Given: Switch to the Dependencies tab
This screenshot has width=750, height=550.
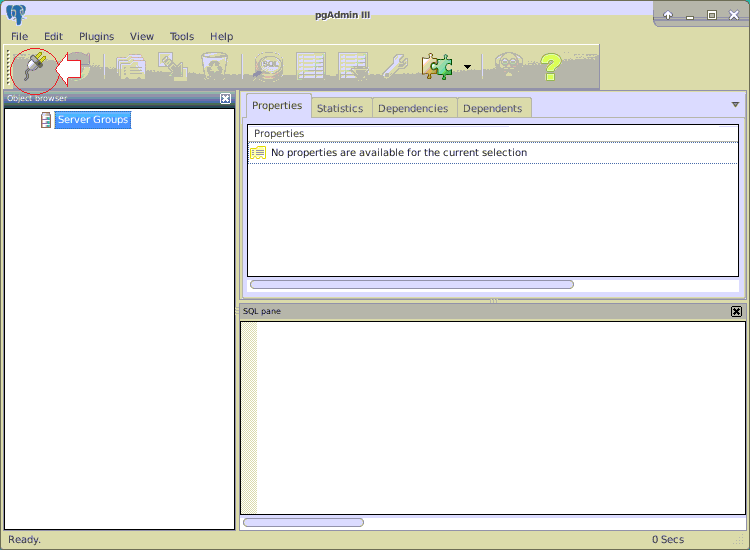Looking at the screenshot, I should pos(413,109).
